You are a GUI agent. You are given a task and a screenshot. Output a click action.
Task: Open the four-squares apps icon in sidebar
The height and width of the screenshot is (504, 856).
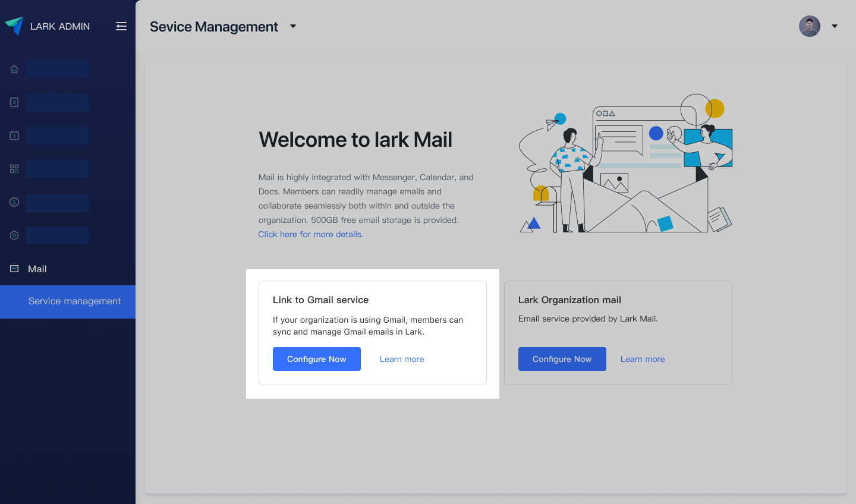[x=14, y=169]
